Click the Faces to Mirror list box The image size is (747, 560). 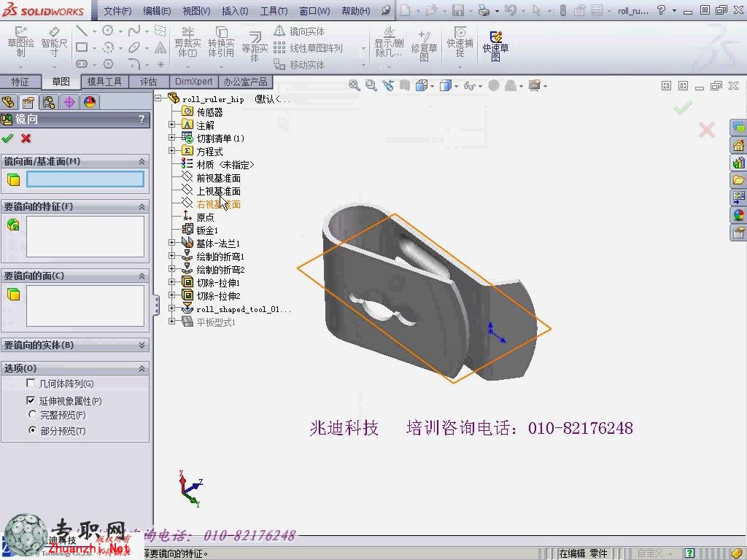tap(85, 306)
